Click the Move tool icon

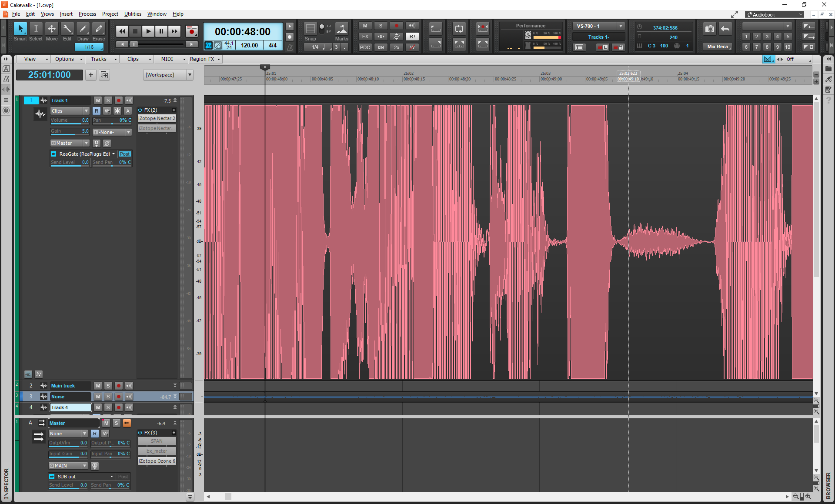[52, 29]
